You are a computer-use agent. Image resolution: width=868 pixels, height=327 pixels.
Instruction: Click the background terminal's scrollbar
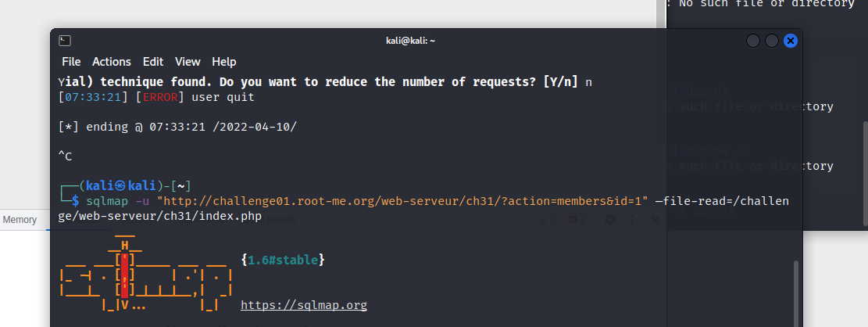pos(865,173)
